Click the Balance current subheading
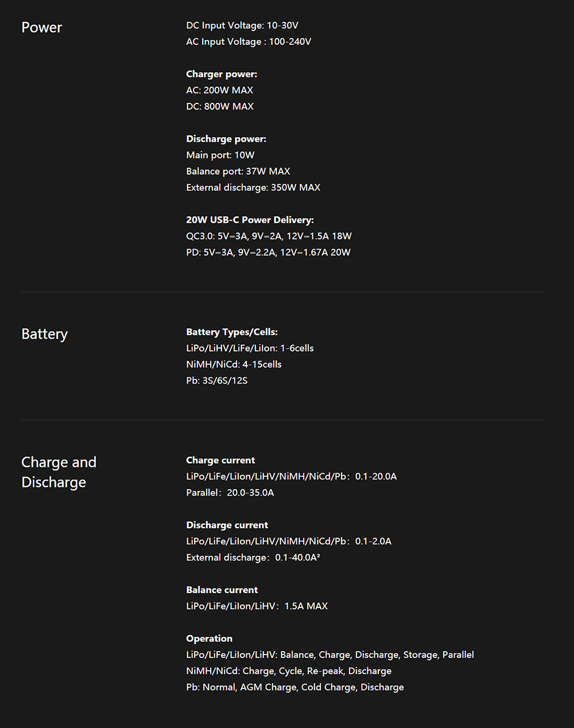 (x=222, y=590)
